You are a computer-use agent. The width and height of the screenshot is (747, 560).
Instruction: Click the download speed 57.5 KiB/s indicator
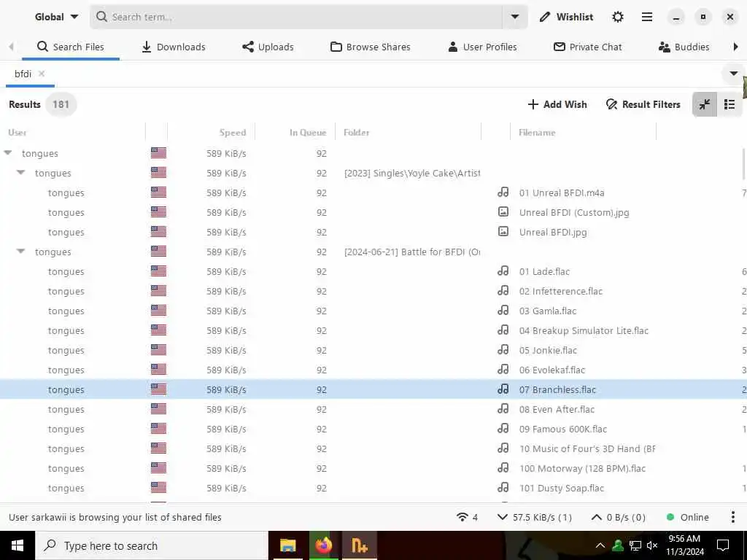[x=534, y=517]
